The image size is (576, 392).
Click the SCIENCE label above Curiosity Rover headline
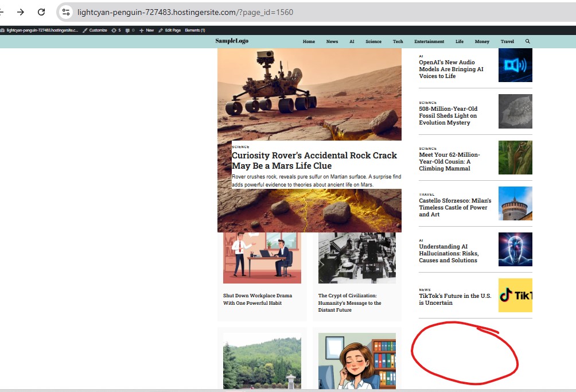240,147
